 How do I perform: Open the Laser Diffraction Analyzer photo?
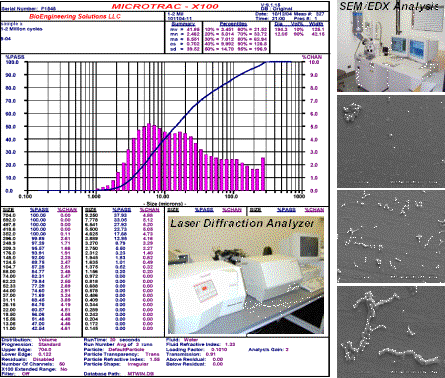pos(246,275)
